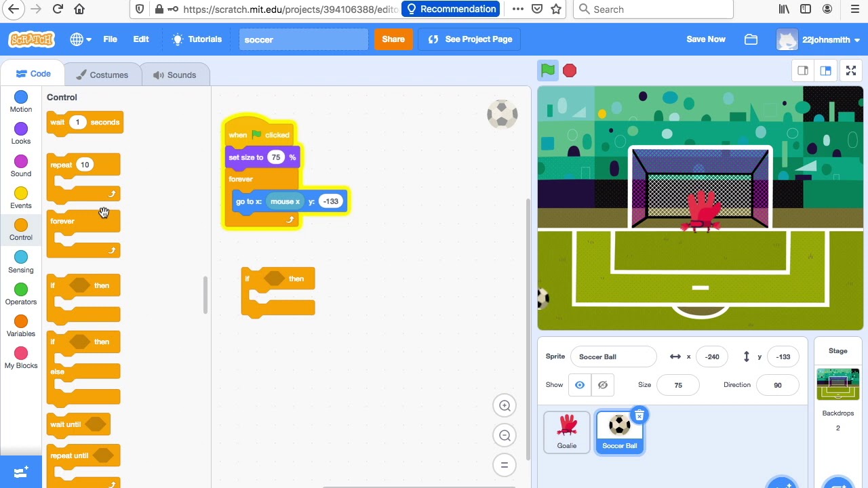Click the size value 75 in script

coord(275,157)
